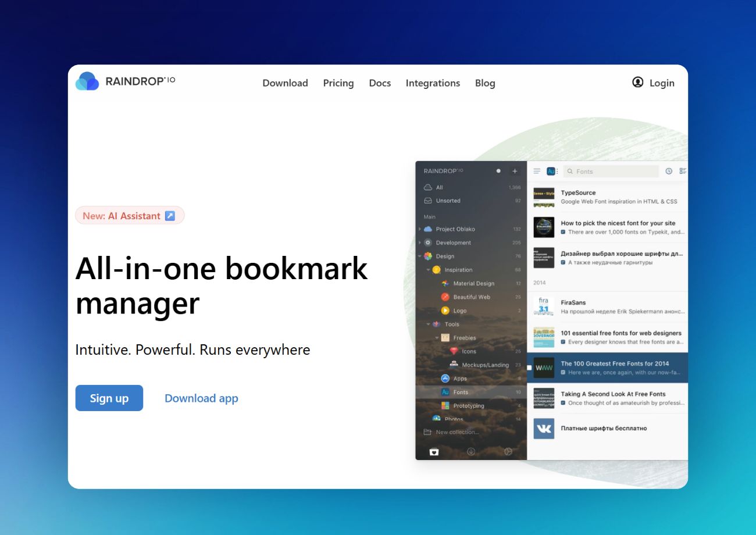Click the globe icon in the sidebar footer

tap(508, 452)
